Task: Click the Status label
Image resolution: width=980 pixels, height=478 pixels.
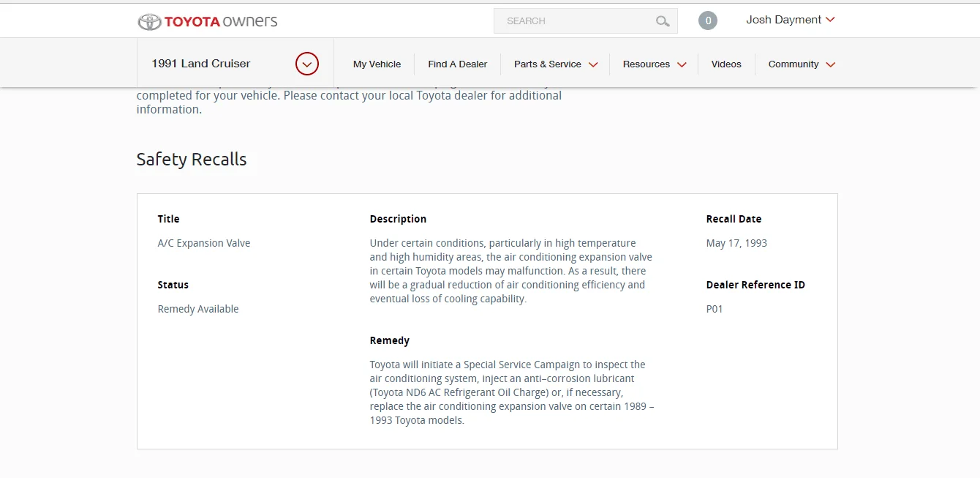Action: click(173, 285)
